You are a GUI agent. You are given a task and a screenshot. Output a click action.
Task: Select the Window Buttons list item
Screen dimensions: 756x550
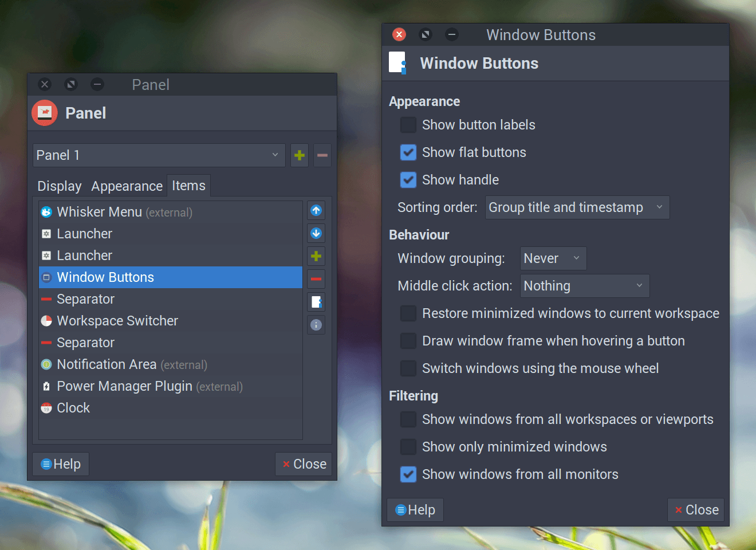(171, 277)
